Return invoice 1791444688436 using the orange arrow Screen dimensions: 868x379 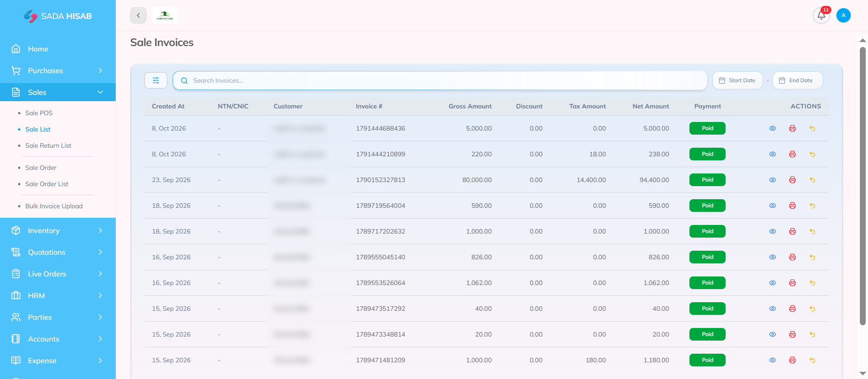tap(812, 128)
